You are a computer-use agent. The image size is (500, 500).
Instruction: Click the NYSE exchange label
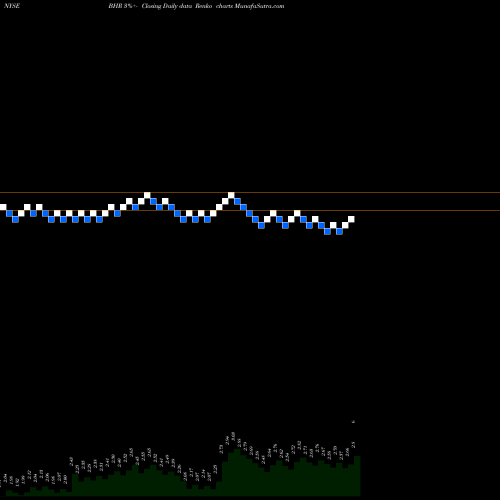[12, 6]
